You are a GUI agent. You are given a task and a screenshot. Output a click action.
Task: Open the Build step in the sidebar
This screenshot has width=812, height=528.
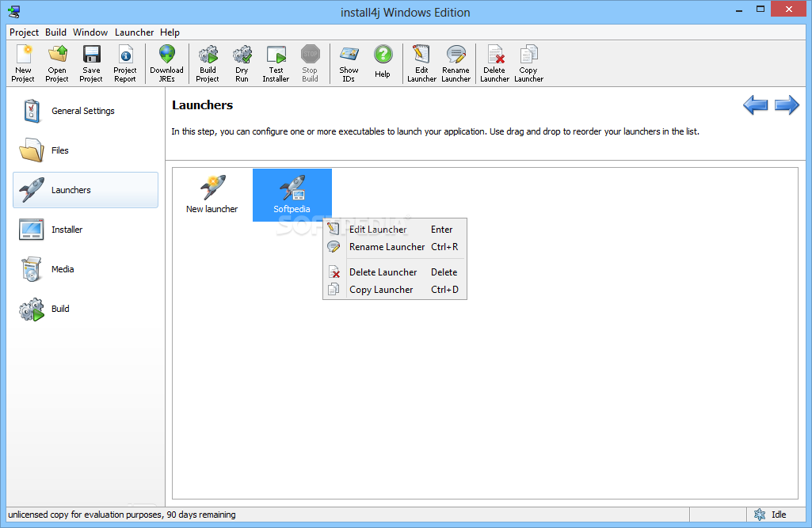(x=86, y=309)
